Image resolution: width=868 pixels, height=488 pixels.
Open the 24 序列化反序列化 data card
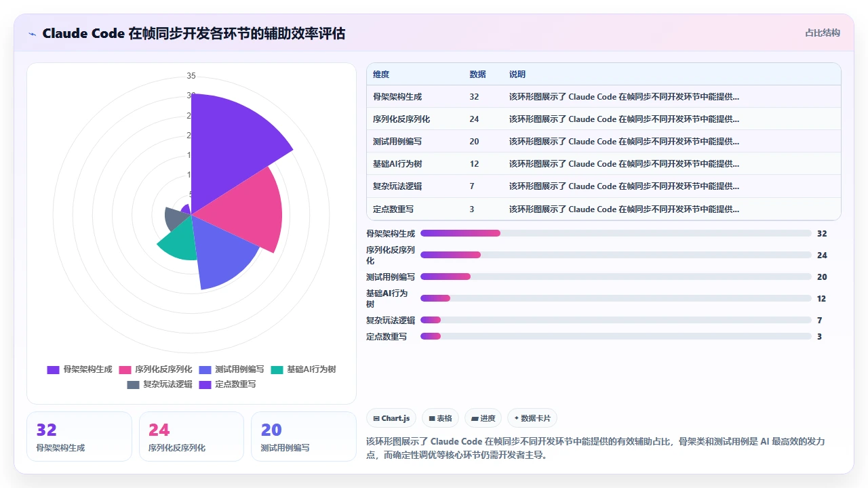click(x=191, y=436)
